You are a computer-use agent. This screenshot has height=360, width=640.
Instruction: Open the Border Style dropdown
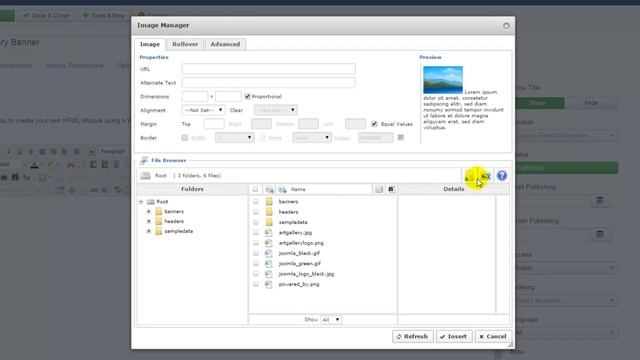311,138
